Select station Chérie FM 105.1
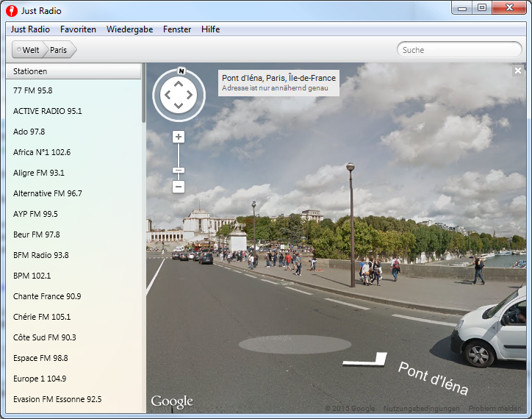Image resolution: width=532 pixels, height=419 pixels. click(x=42, y=317)
